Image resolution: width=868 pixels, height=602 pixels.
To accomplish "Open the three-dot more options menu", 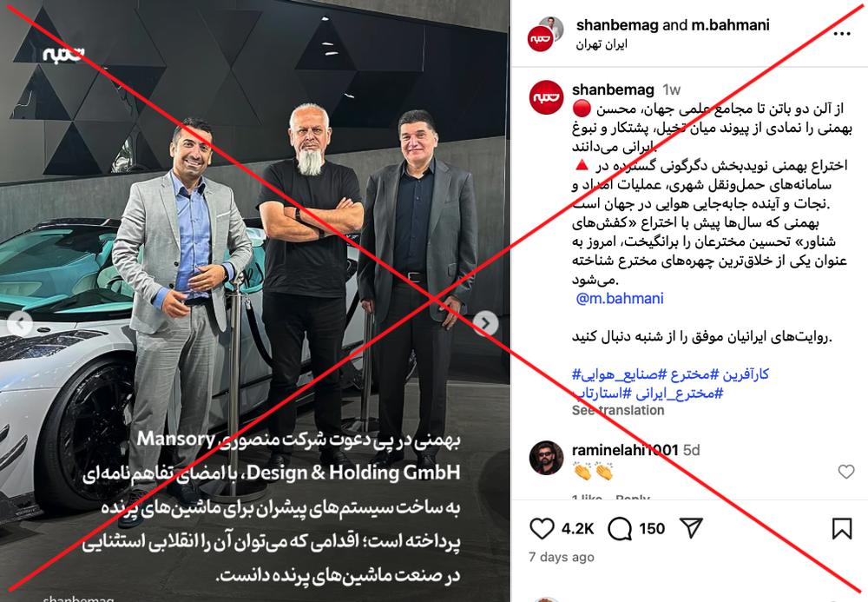I will point(841,34).
